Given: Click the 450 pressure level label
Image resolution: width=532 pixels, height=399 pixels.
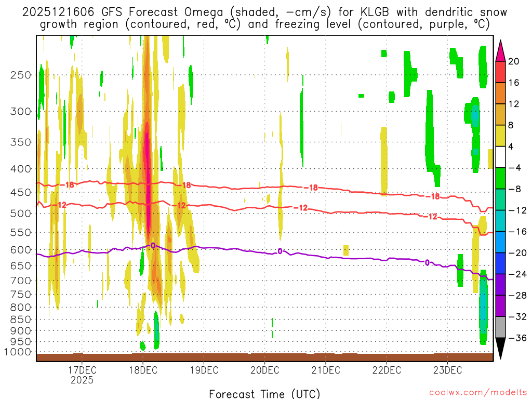Looking at the screenshot, I should [21, 192].
